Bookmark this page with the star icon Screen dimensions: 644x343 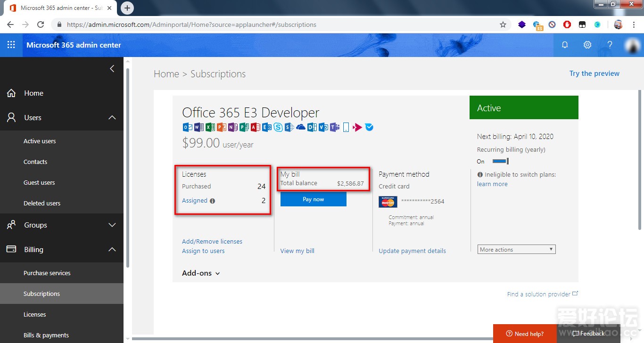(x=503, y=24)
